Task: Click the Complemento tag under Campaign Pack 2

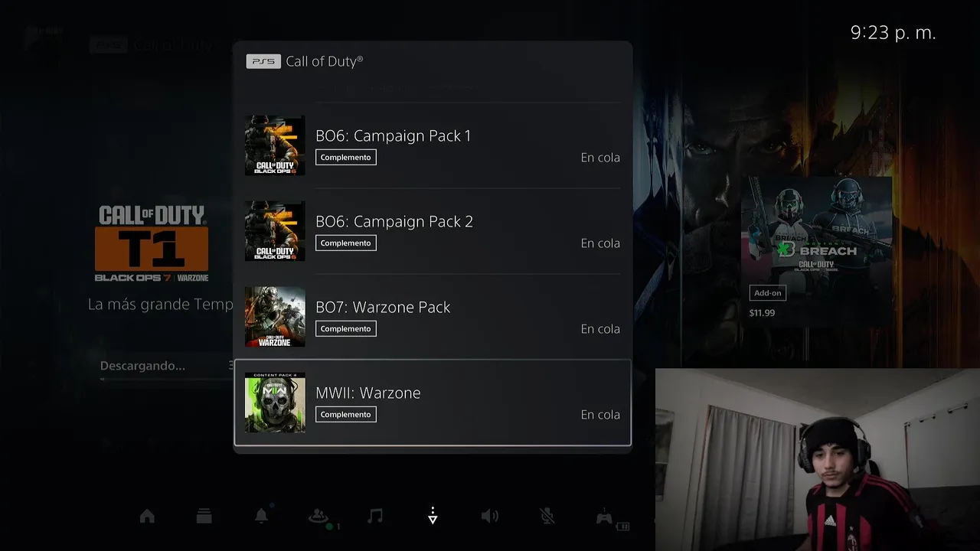Action: pyautogui.click(x=346, y=243)
